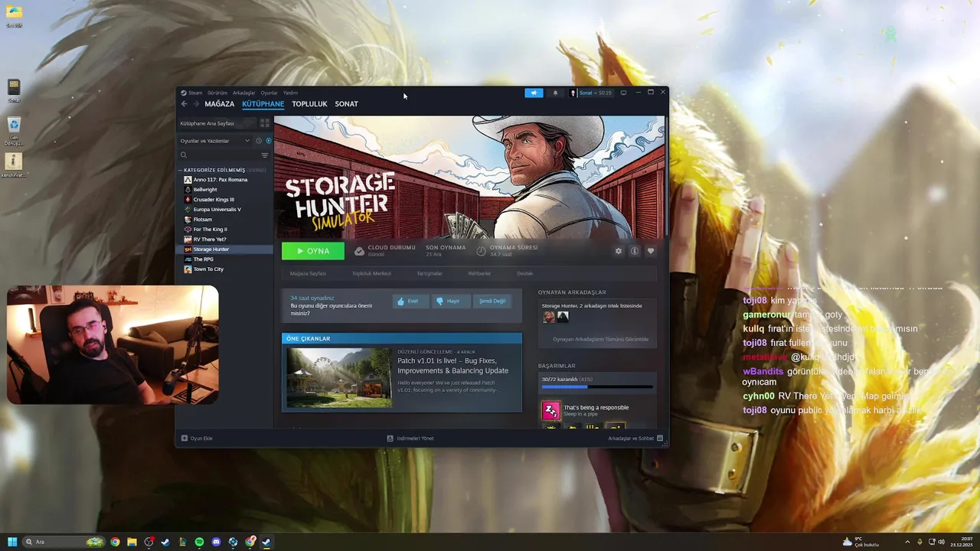Click the taskbar Ara search box
Screen dimensions: 980x551
[x=64, y=542]
